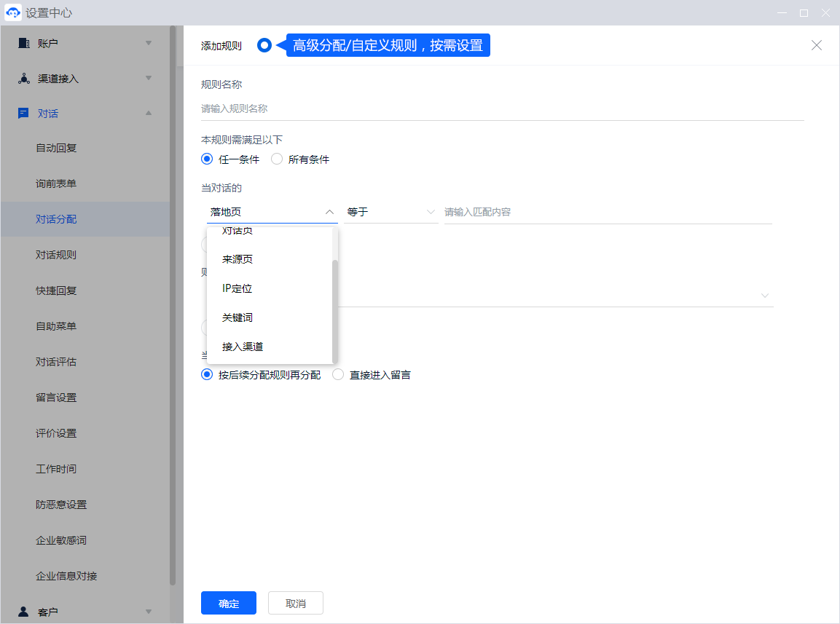This screenshot has width=840, height=624.
Task: Pick 关键词 from the dropdown list
Action: 270,317
